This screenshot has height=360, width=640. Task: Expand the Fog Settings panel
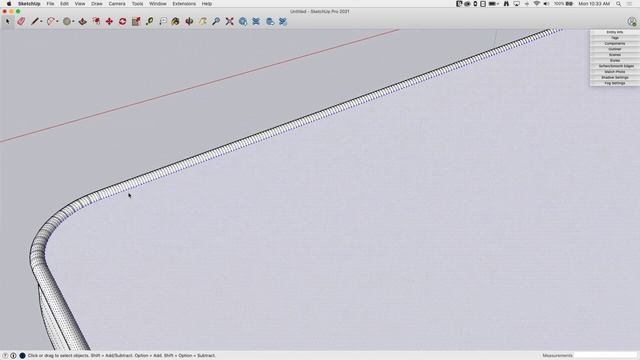[615, 83]
